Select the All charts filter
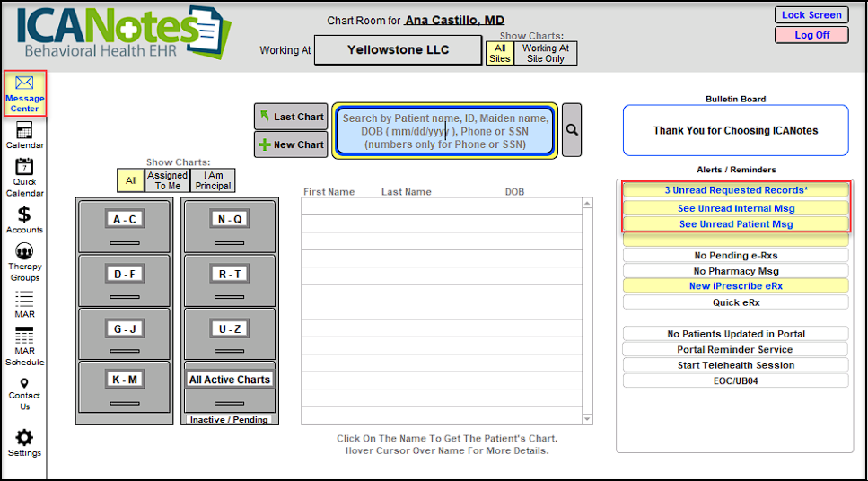 131,180
